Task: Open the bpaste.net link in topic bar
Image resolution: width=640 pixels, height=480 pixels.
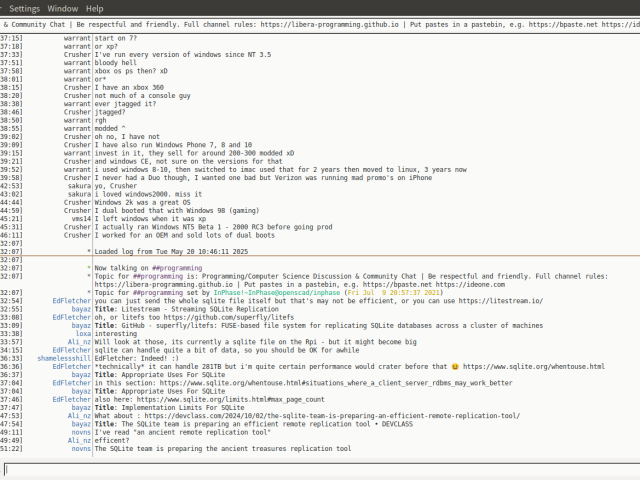Action: pyautogui.click(x=563, y=24)
